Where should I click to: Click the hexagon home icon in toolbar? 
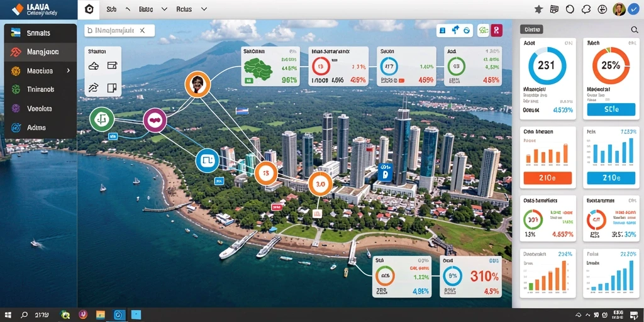[89, 9]
